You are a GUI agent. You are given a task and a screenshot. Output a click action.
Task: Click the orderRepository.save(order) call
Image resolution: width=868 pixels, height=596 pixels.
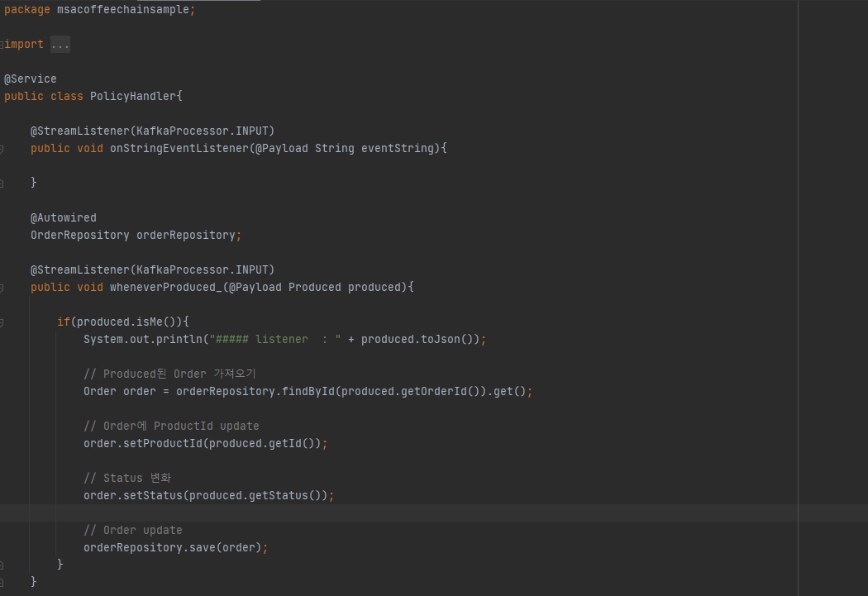coord(172,547)
